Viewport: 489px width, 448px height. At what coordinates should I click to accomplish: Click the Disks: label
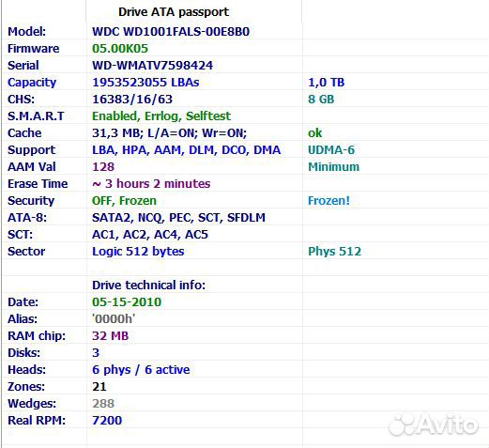[x=23, y=353]
